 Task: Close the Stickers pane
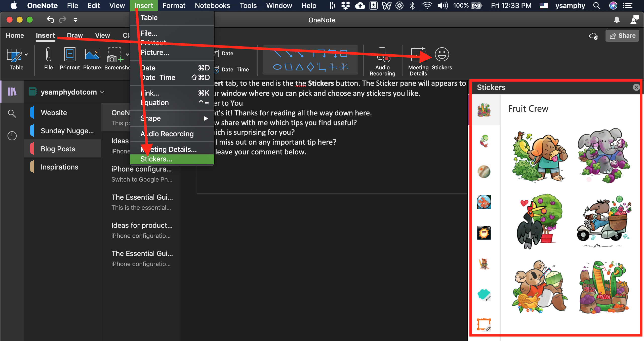(x=636, y=87)
